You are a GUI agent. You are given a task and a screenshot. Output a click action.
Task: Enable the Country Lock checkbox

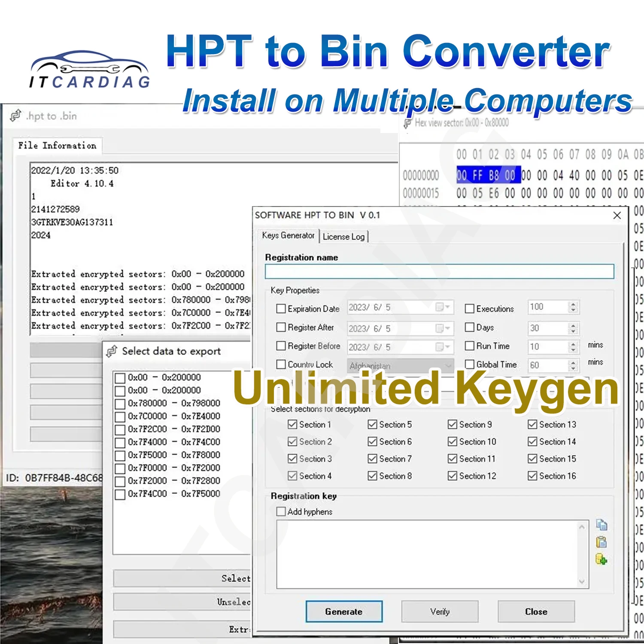point(281,365)
